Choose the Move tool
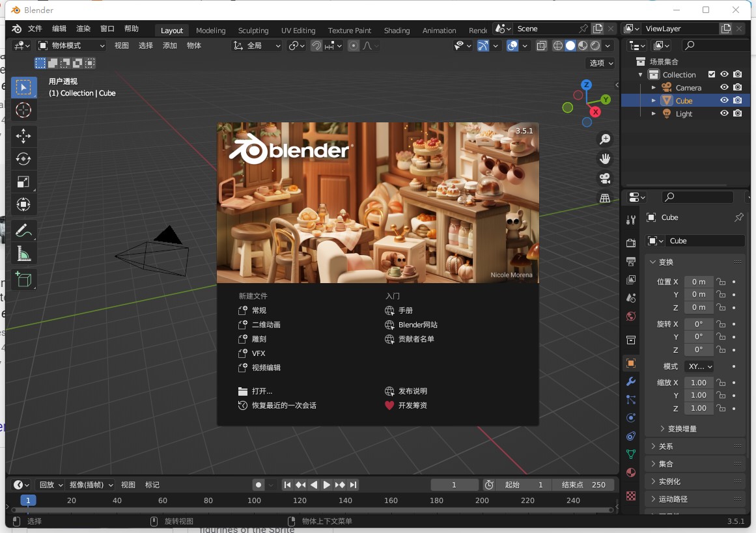756x533 pixels. pyautogui.click(x=23, y=136)
